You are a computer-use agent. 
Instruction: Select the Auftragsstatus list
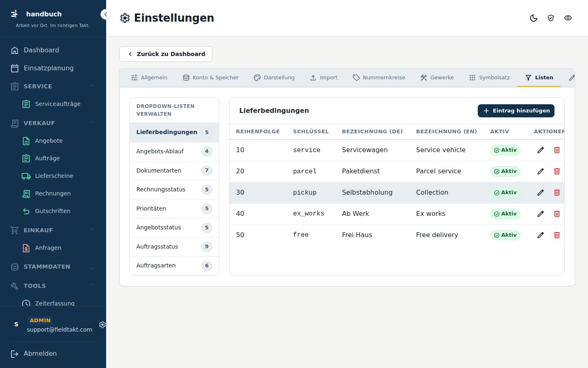[x=174, y=247]
